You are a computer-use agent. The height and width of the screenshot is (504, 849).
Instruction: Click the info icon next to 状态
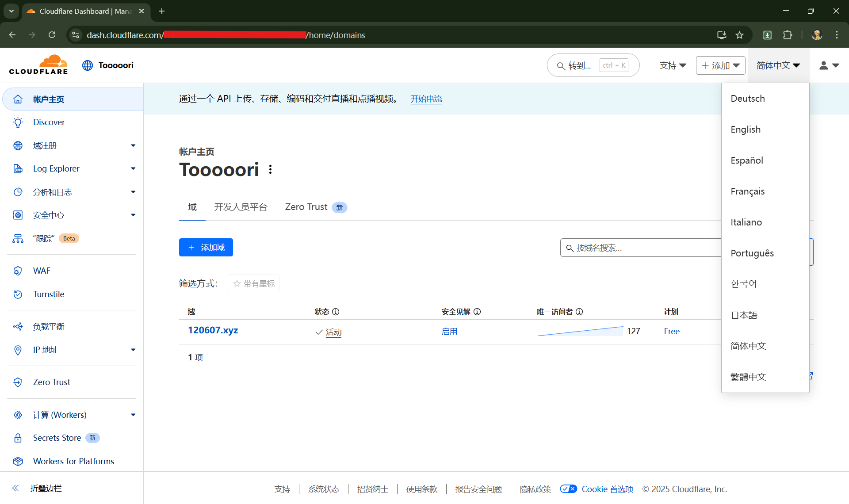coord(336,312)
